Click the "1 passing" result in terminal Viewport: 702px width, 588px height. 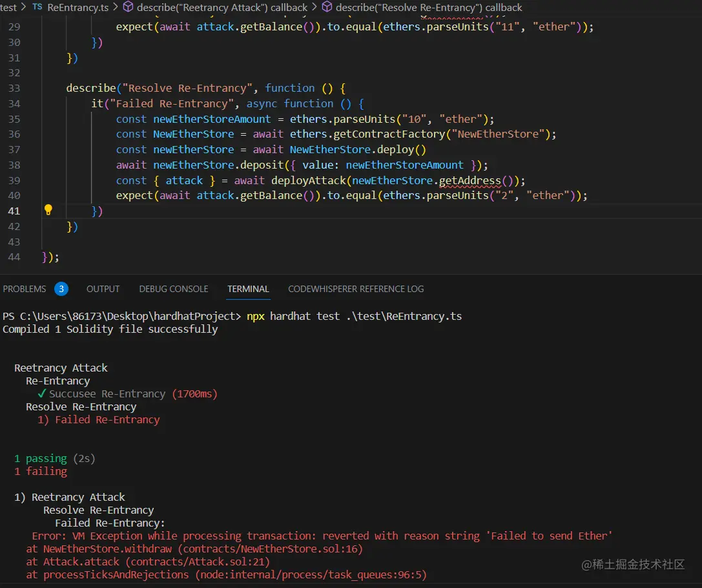coord(40,459)
